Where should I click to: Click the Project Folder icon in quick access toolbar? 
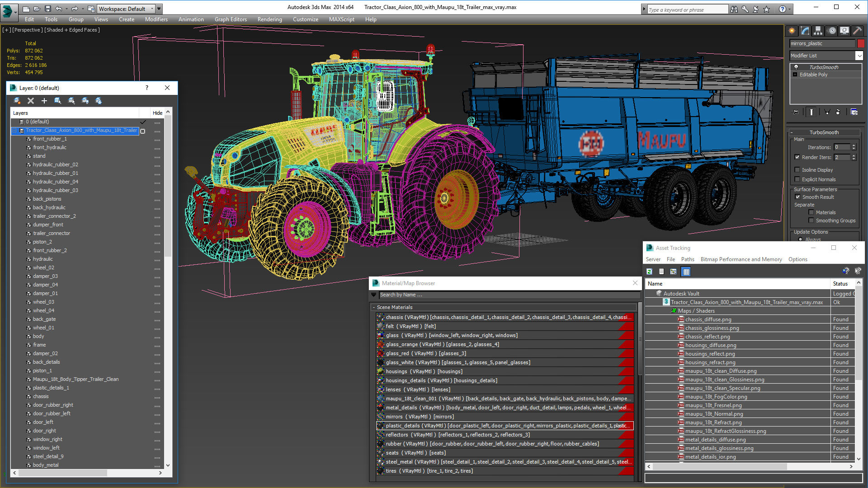(x=91, y=9)
